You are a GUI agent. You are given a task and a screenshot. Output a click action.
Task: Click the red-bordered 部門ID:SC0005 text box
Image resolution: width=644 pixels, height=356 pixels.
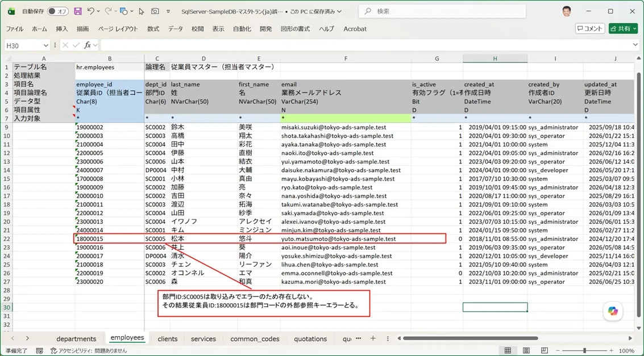[x=264, y=304]
